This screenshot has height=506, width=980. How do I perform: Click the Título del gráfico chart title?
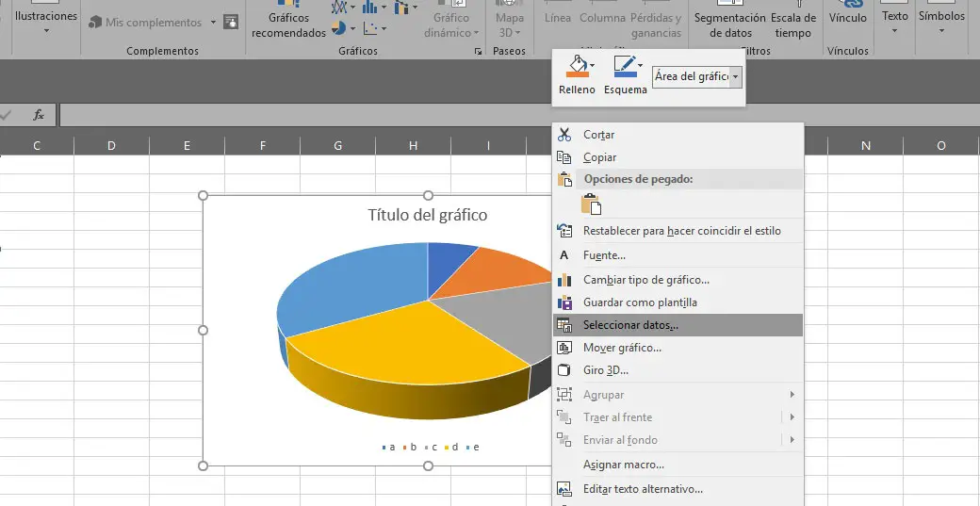point(428,215)
